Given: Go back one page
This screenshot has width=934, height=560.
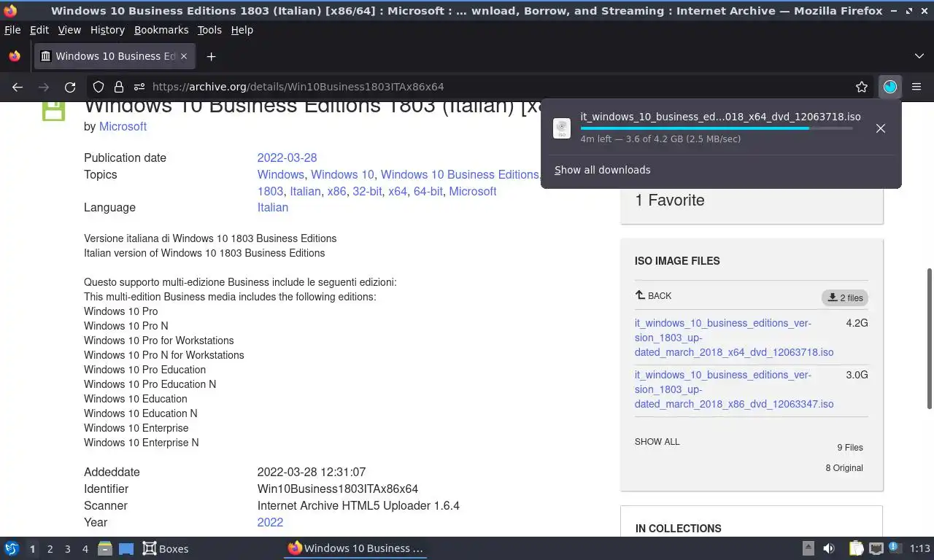Looking at the screenshot, I should (18, 87).
